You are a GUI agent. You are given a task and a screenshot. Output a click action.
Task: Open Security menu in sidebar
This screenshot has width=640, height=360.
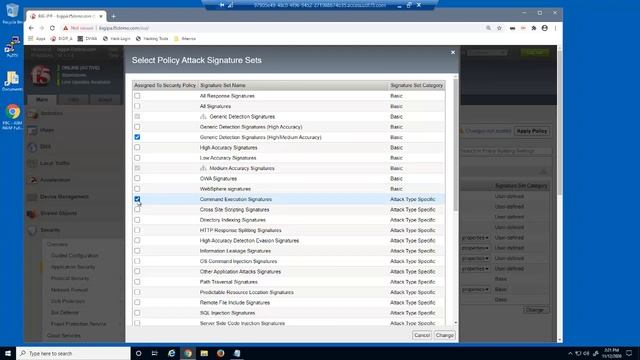50,230
